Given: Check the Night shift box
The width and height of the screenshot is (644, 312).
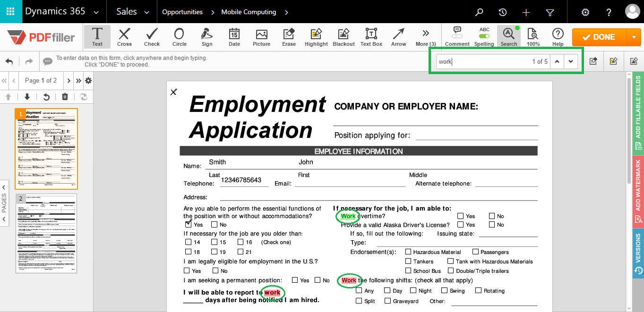Looking at the screenshot, I should click(414, 291).
